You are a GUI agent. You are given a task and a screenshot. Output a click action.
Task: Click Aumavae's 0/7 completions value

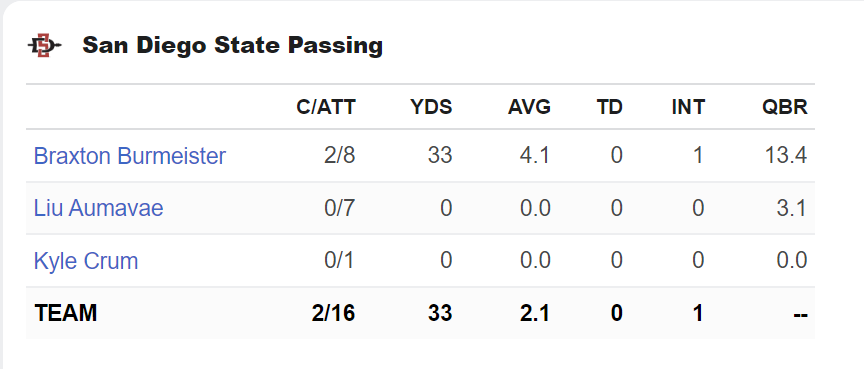coord(339,208)
